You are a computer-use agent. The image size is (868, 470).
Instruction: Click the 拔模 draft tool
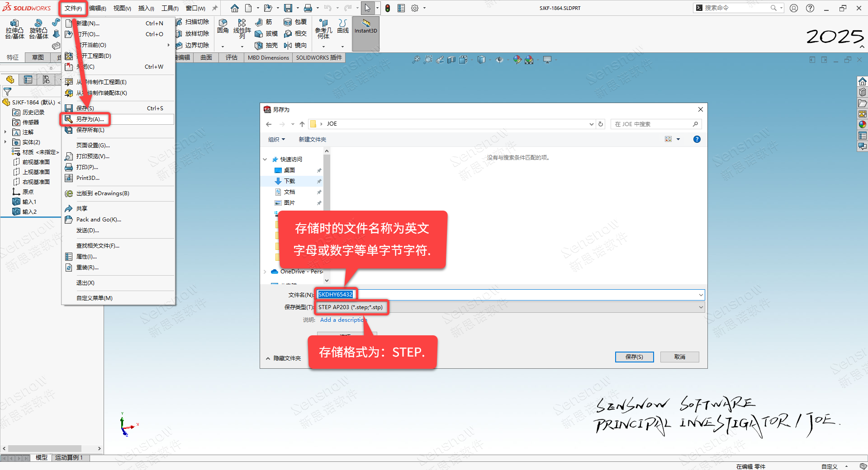266,33
